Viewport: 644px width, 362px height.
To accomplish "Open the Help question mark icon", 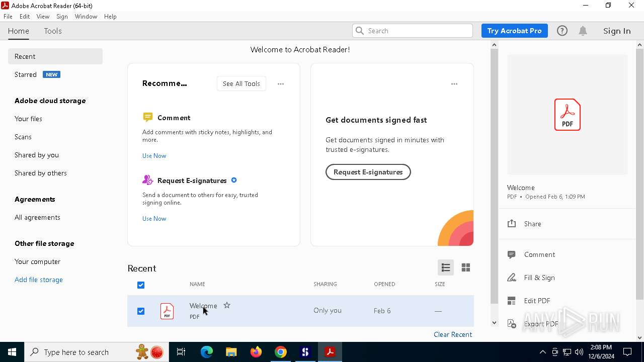I will pos(562,31).
